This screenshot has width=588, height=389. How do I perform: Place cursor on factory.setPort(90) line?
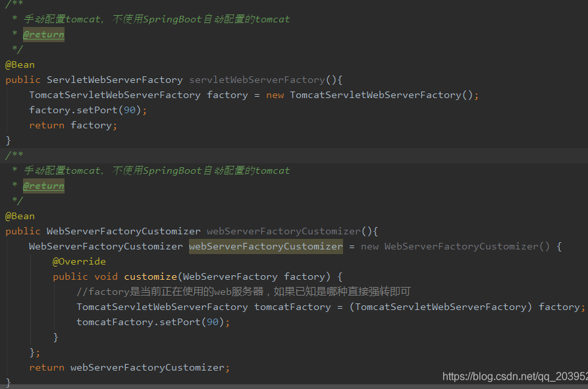88,110
